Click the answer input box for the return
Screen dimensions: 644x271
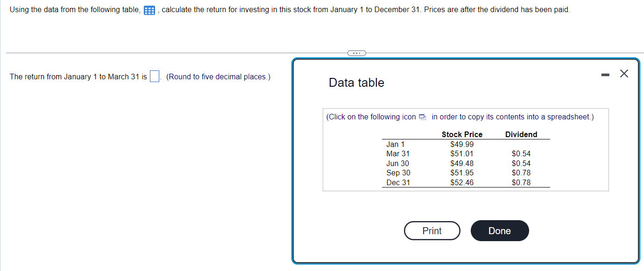(x=154, y=76)
